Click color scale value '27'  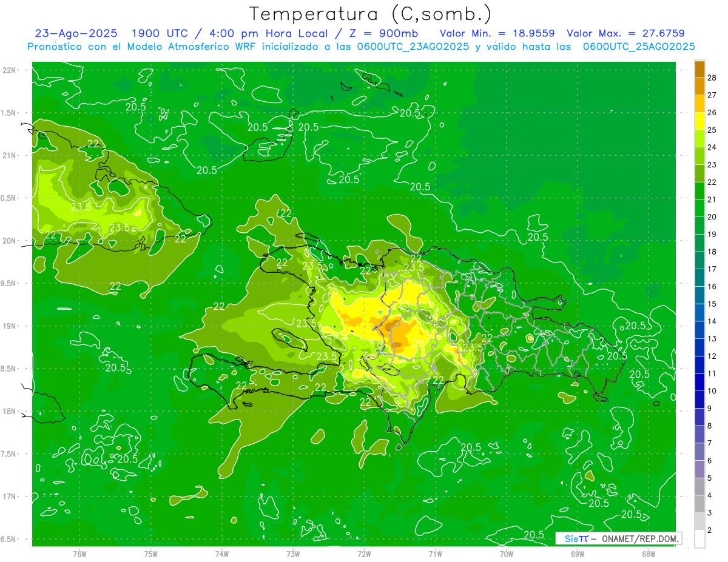[x=712, y=95]
